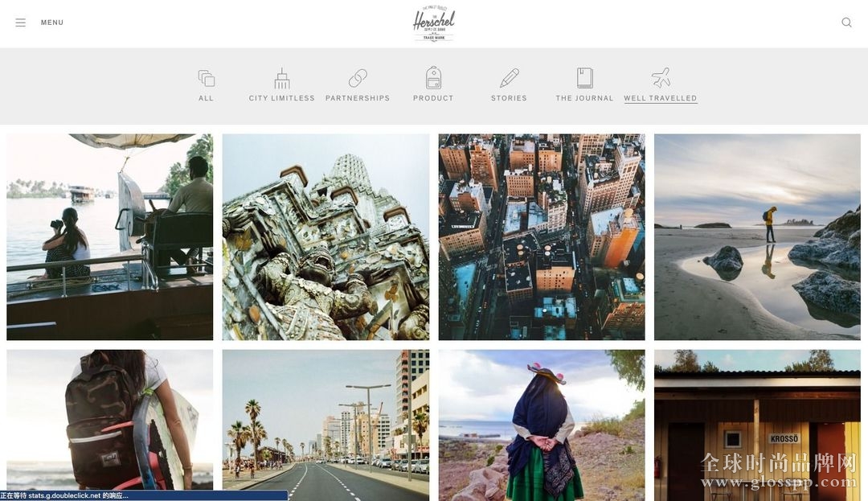This screenshot has height=501, width=868.
Task: Open the search magnifier icon
Action: point(846,23)
